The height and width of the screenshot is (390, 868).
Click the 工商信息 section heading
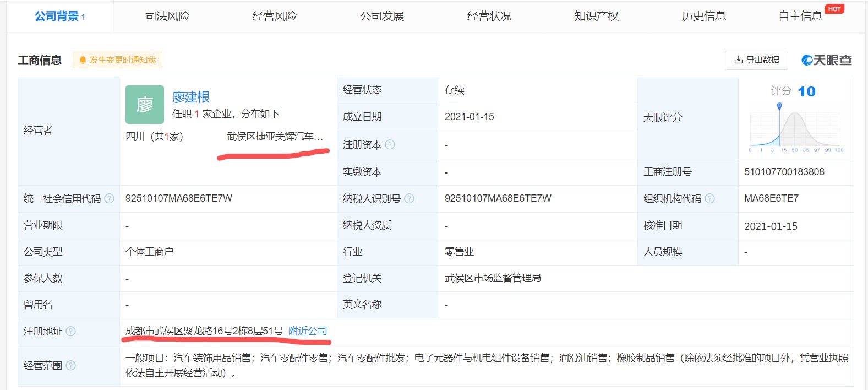click(40, 60)
